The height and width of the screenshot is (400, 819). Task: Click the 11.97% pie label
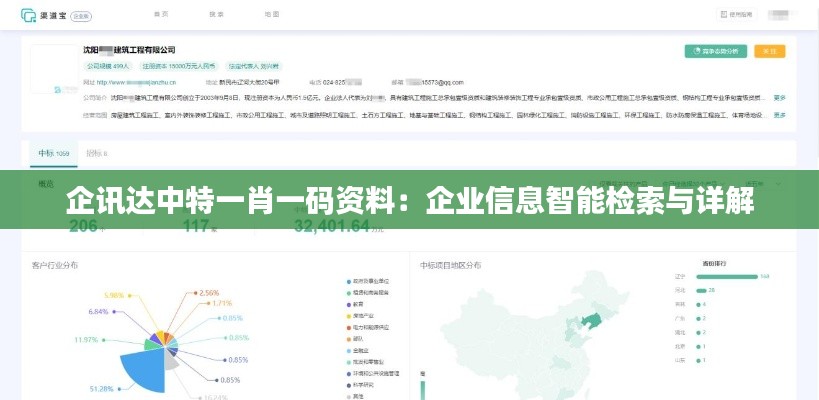(x=86, y=340)
